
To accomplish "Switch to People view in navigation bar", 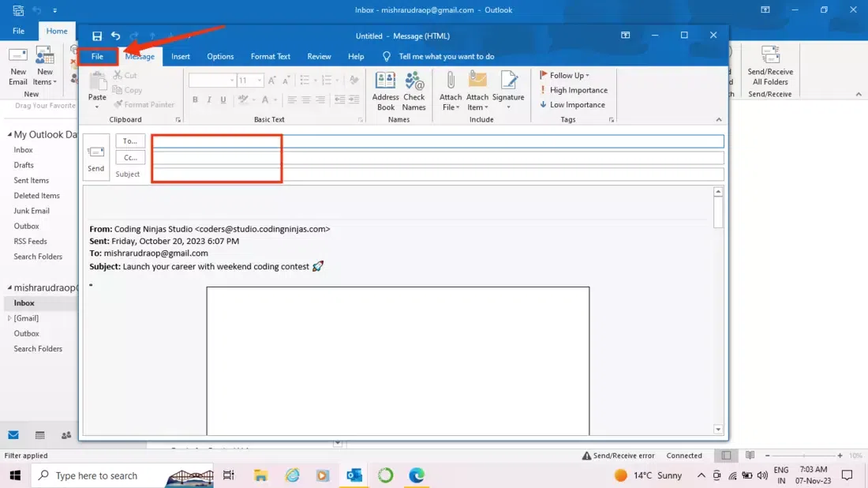I will pyautogui.click(x=66, y=435).
